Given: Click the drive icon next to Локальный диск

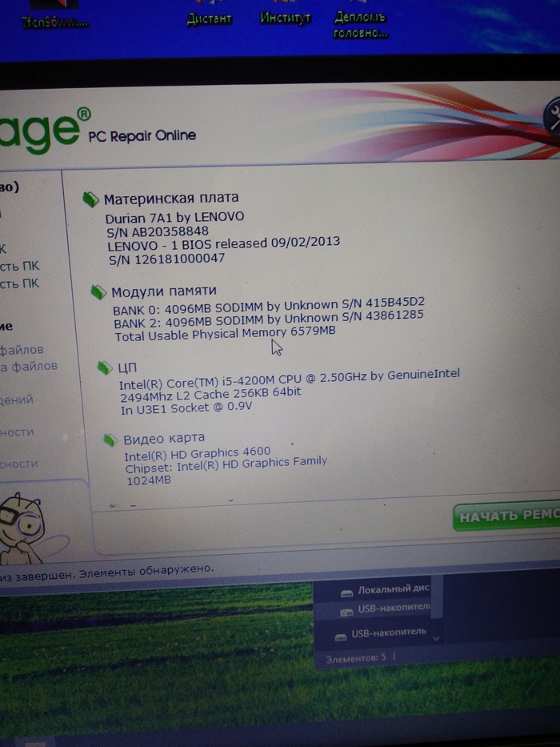Looking at the screenshot, I should point(346,592).
